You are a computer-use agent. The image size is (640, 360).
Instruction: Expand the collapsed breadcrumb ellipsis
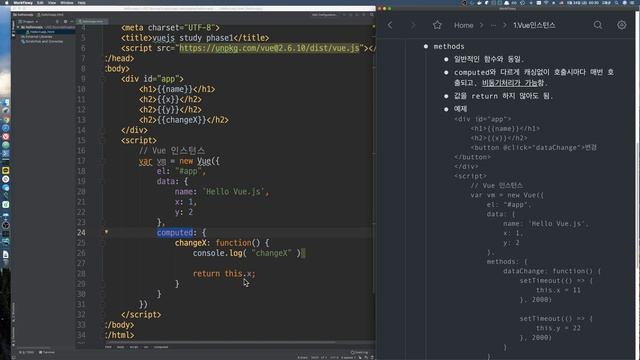(493, 25)
